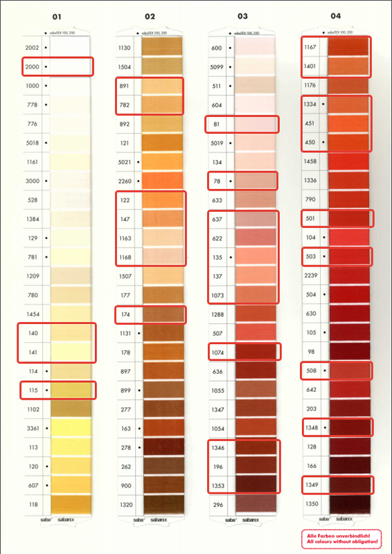Pick the yellow thread swatch 3361

coord(71,428)
